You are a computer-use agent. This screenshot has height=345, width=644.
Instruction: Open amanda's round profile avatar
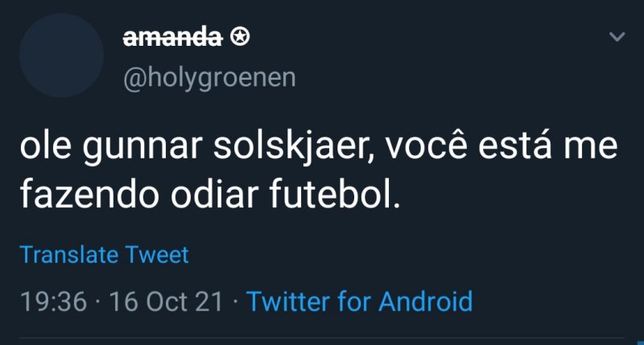tap(61, 55)
